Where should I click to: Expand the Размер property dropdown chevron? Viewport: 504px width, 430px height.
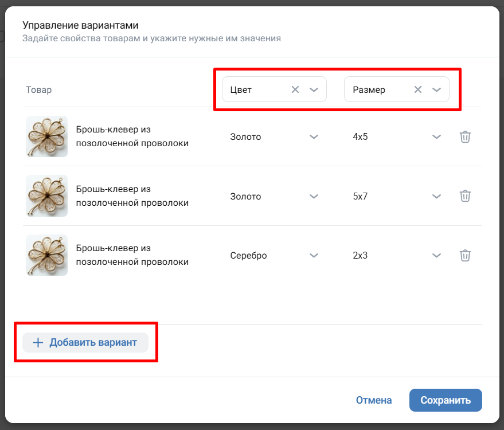pyautogui.click(x=436, y=89)
